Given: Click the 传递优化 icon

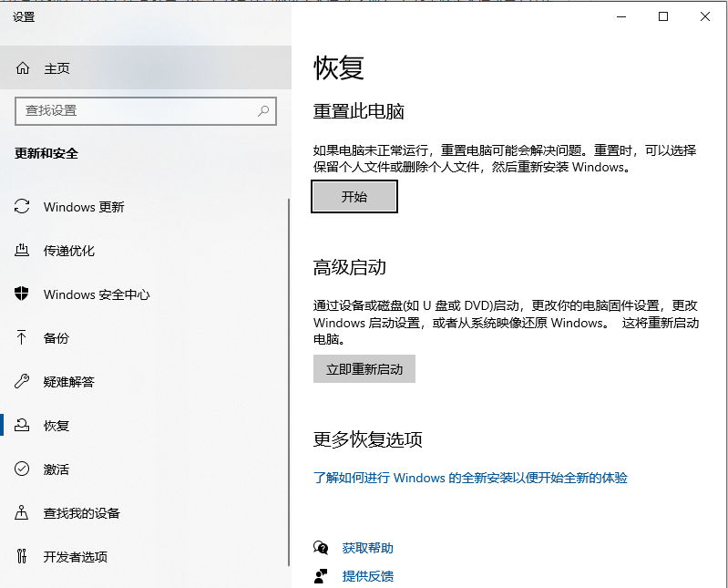Looking at the screenshot, I should click(x=23, y=251).
